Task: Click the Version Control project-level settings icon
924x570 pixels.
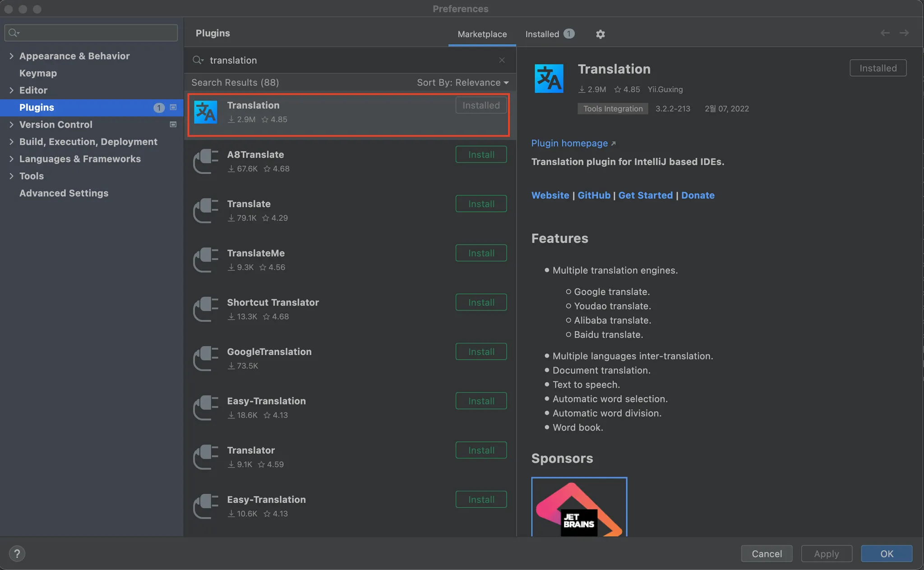Action: pyautogui.click(x=173, y=125)
